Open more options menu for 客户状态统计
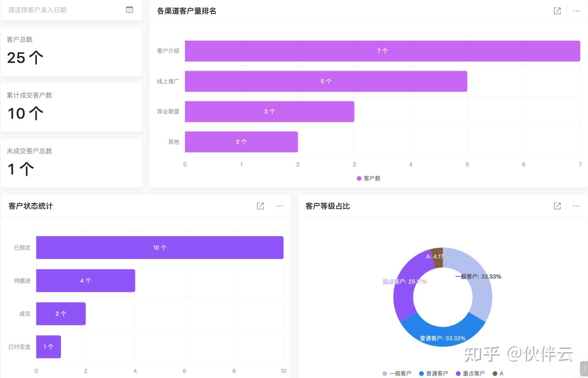 pyautogui.click(x=279, y=206)
